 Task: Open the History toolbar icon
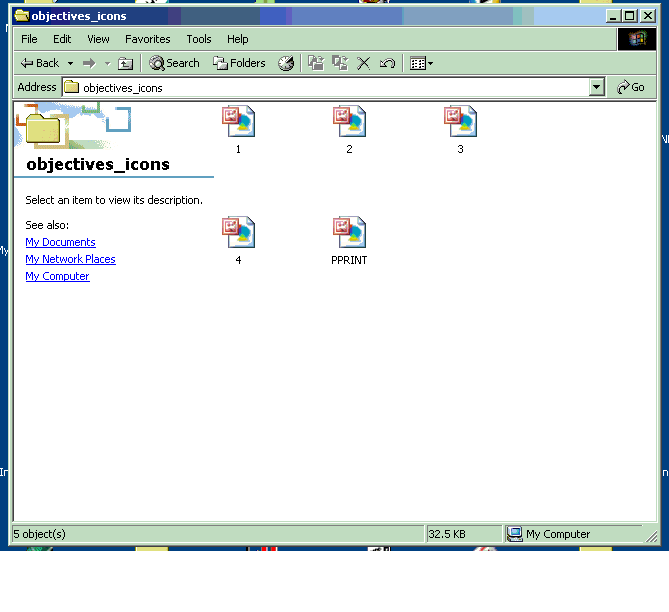(x=286, y=63)
